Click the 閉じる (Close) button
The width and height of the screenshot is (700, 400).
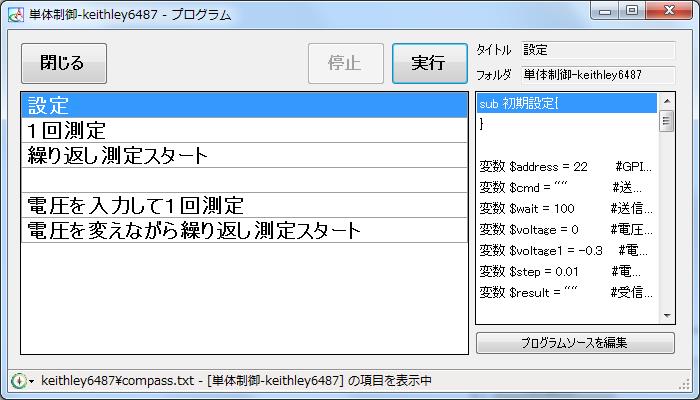pyautogui.click(x=63, y=63)
